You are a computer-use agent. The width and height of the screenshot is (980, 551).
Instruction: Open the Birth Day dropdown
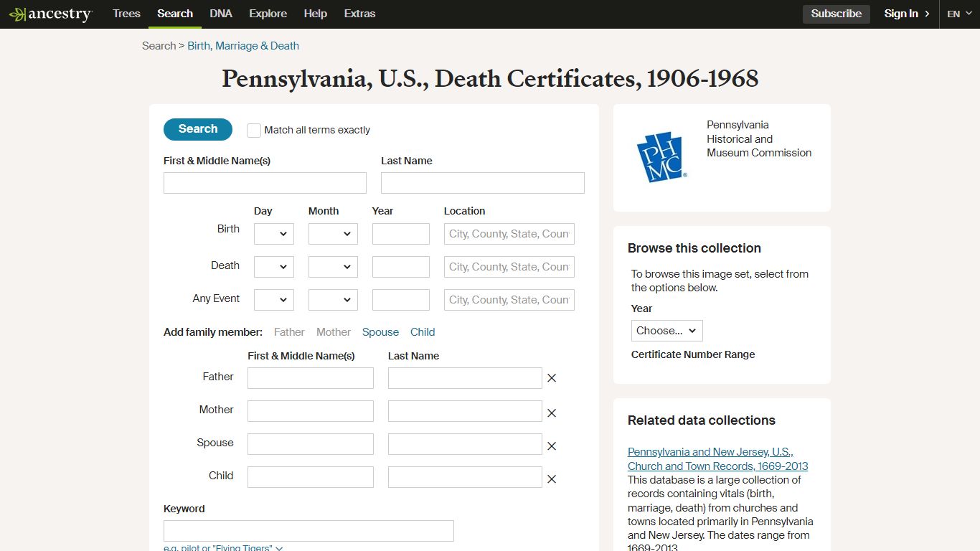(x=274, y=234)
